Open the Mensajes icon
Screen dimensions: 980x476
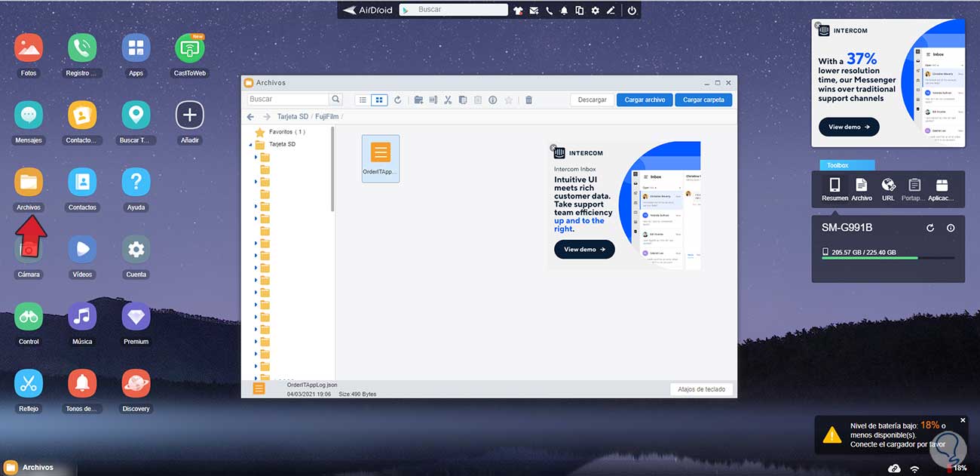pos(29,115)
